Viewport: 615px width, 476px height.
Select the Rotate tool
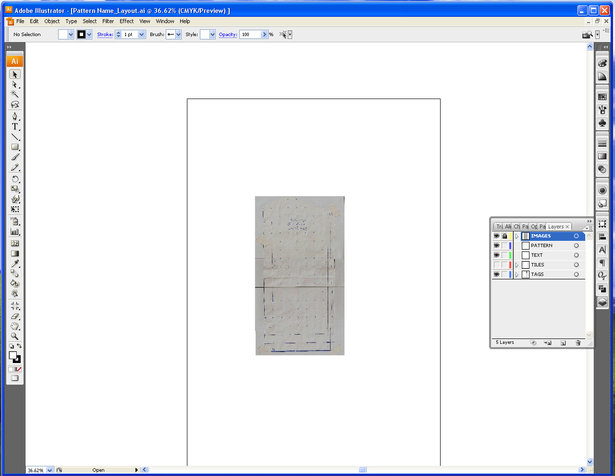click(x=15, y=179)
